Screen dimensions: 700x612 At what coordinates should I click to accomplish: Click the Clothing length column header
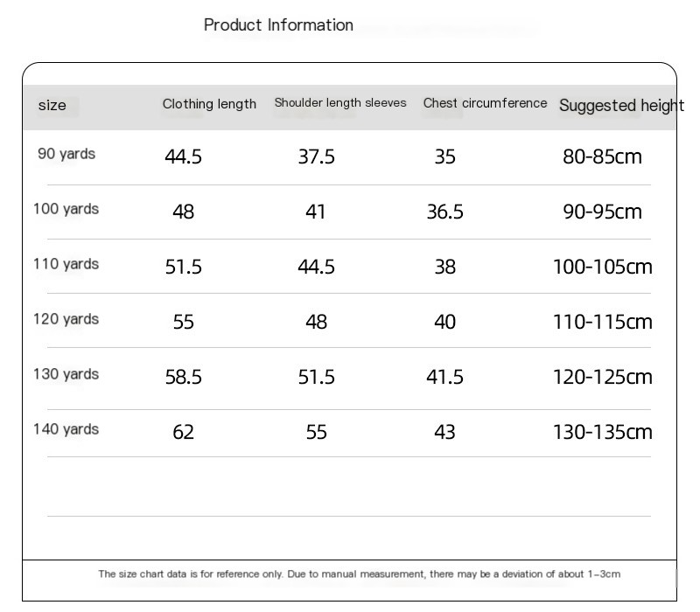(209, 104)
